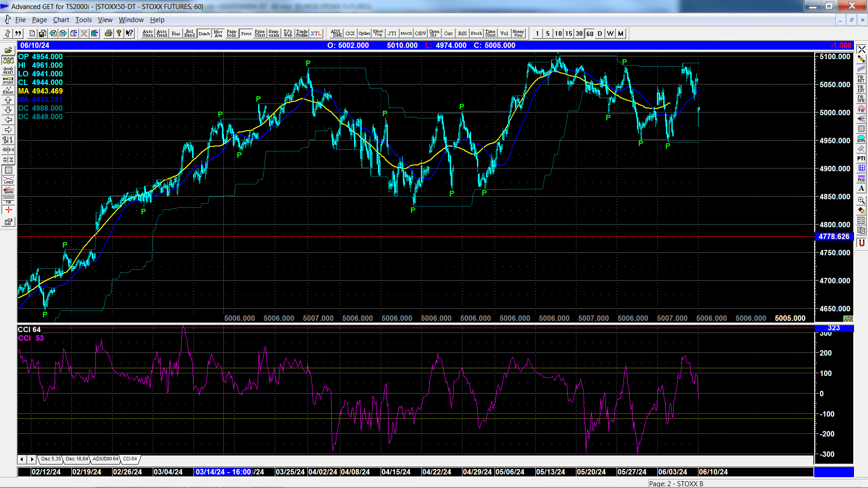
Task: Activate the red crosshair cursor tool
Action: click(8, 210)
